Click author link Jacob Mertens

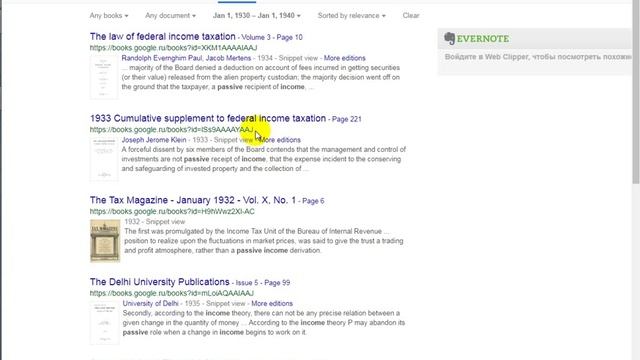pyautogui.click(x=228, y=58)
